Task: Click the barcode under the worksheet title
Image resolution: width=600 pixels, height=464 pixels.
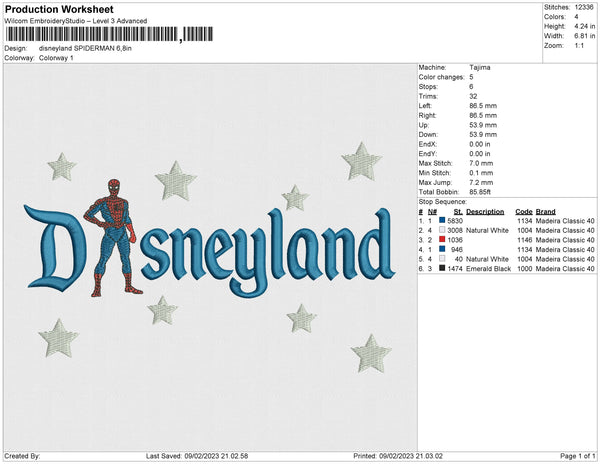Action: [x=109, y=34]
